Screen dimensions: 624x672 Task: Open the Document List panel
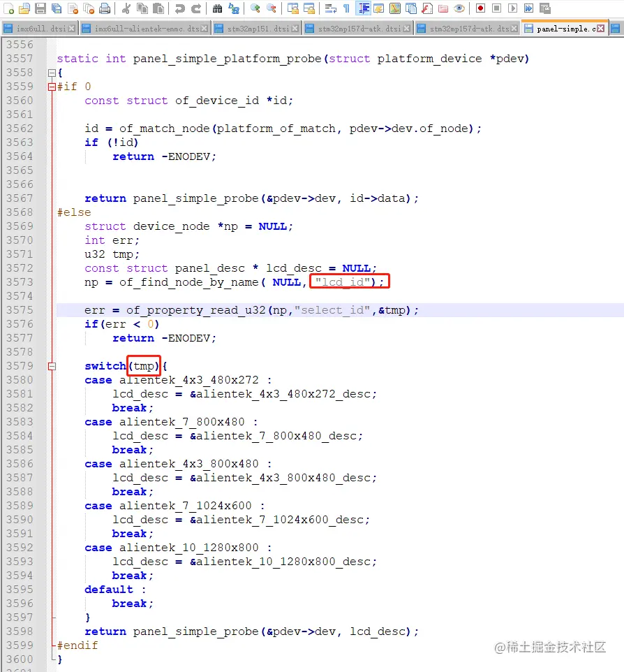[x=411, y=8]
